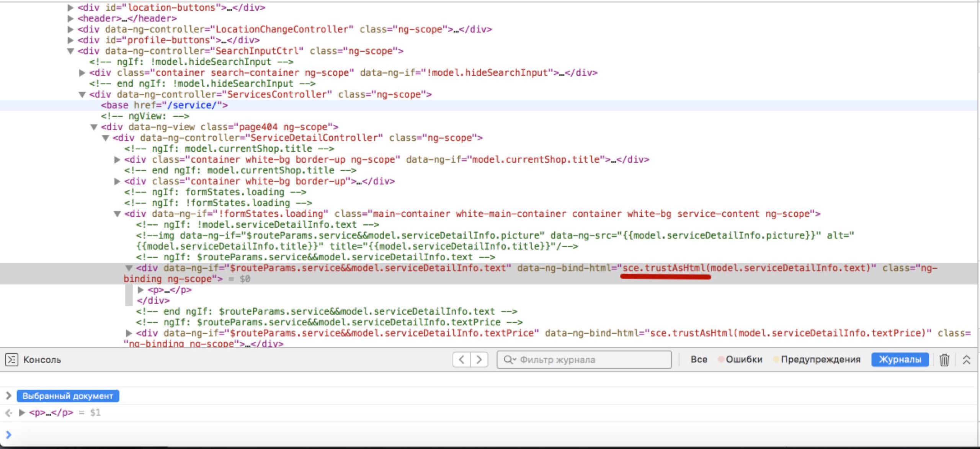Viewport: 980px width, 449px height.
Task: Expand the header element node
Action: point(70,18)
